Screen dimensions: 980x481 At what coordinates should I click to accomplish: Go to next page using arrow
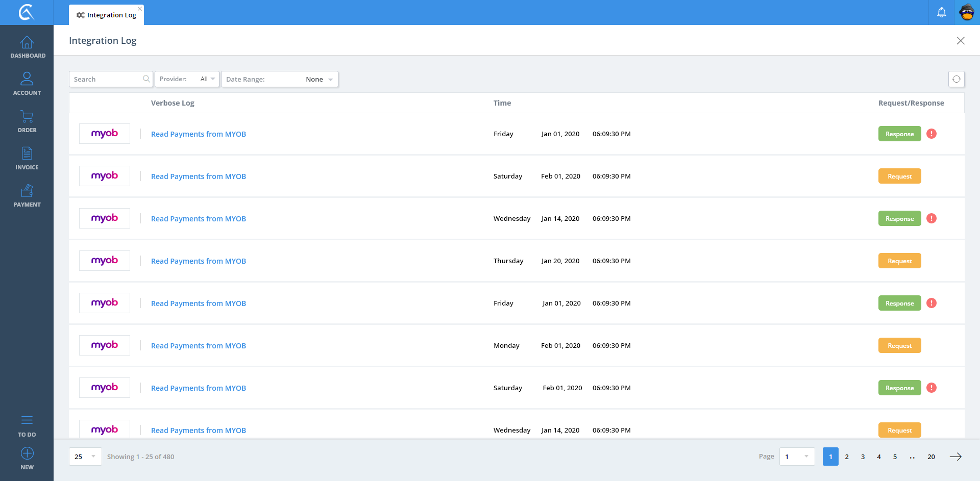pyautogui.click(x=955, y=457)
